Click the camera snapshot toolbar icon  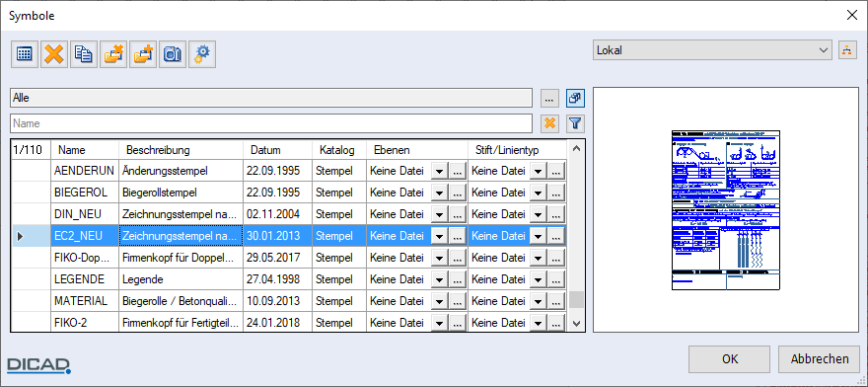click(x=173, y=54)
